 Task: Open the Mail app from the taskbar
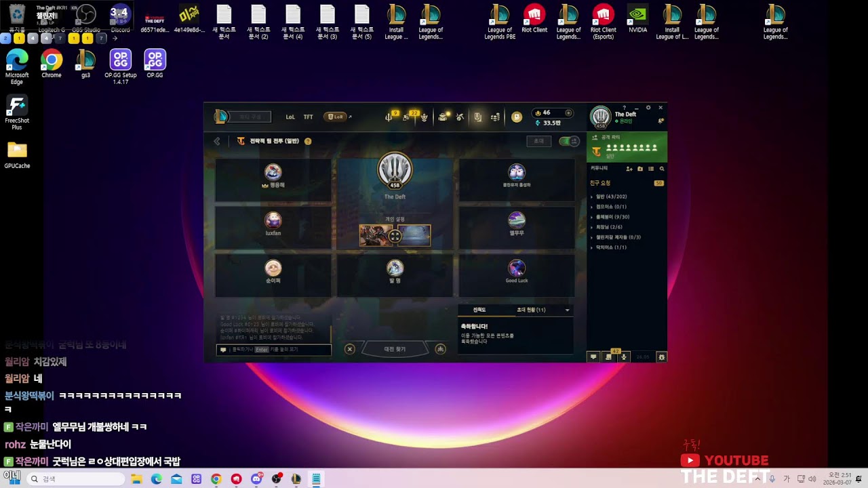(x=176, y=479)
